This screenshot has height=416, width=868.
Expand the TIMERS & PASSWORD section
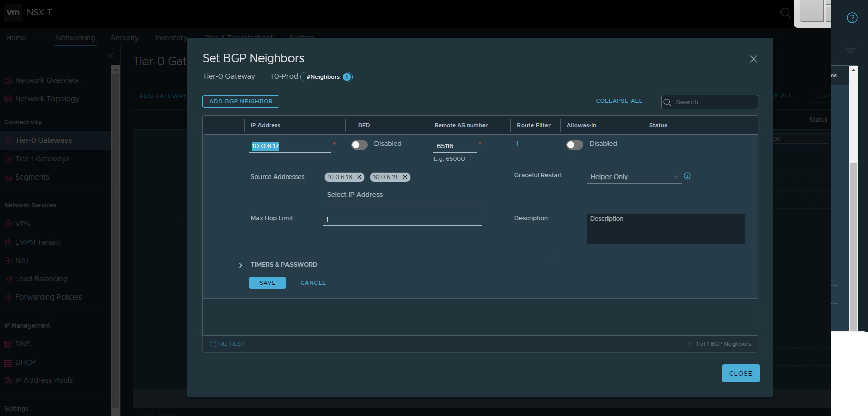pyautogui.click(x=241, y=265)
